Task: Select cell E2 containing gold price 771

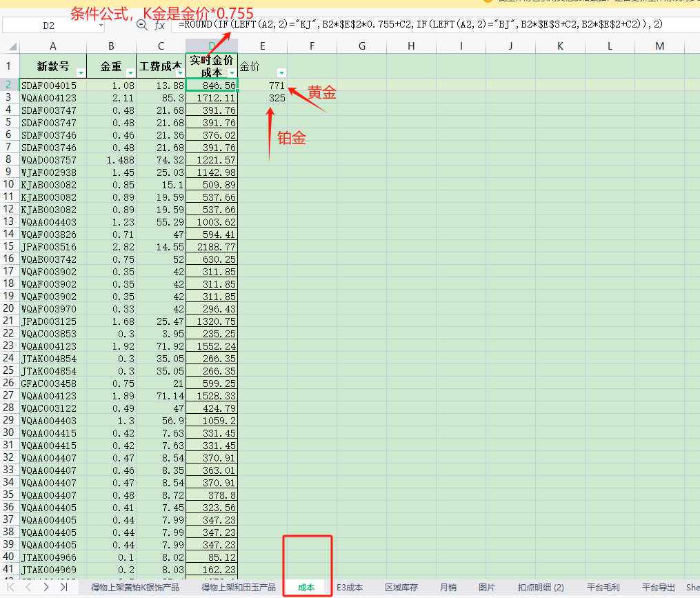Action: (x=263, y=86)
